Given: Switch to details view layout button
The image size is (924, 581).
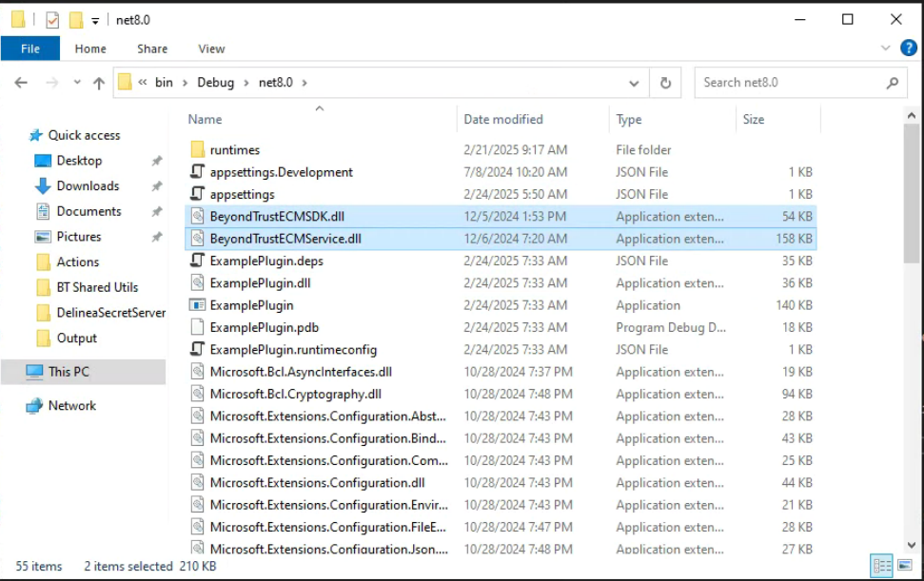Looking at the screenshot, I should (881, 567).
